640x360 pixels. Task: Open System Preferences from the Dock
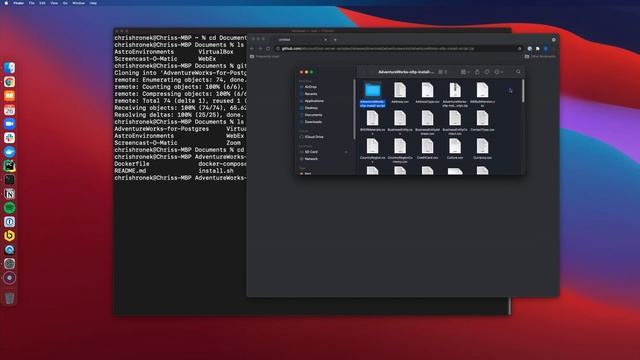[9, 264]
